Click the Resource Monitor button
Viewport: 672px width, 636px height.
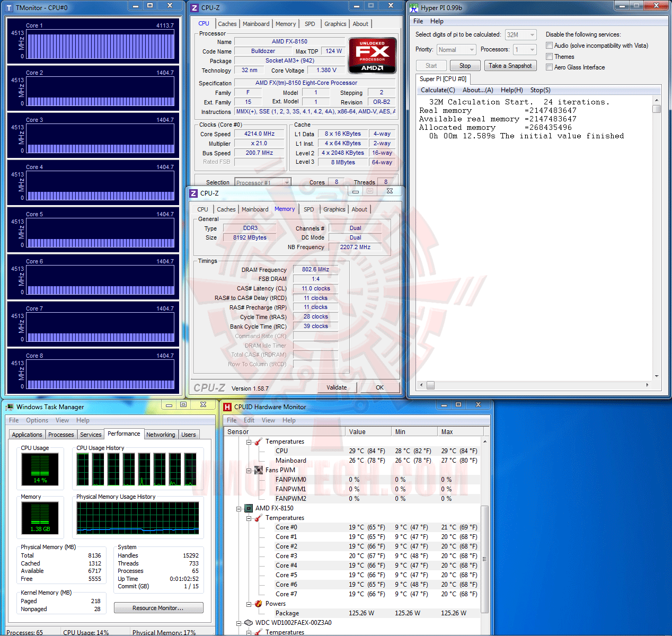(158, 608)
